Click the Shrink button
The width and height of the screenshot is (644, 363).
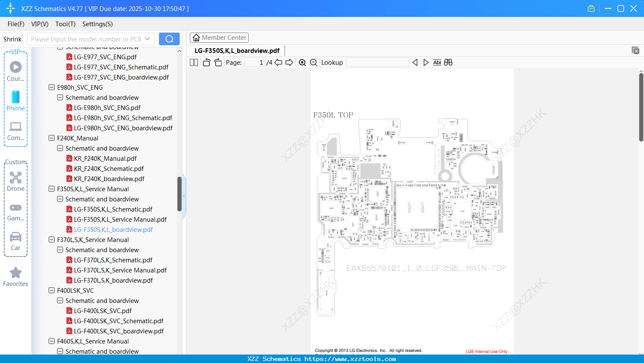(x=12, y=39)
